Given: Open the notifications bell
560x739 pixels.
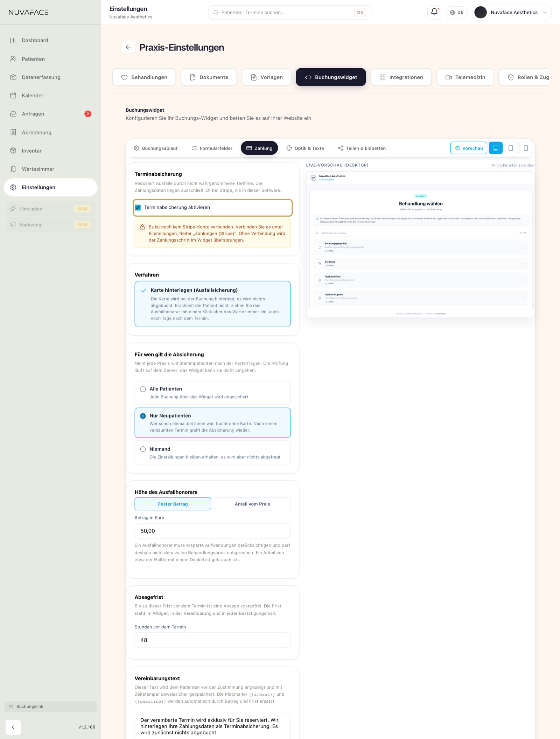Looking at the screenshot, I should [x=434, y=12].
